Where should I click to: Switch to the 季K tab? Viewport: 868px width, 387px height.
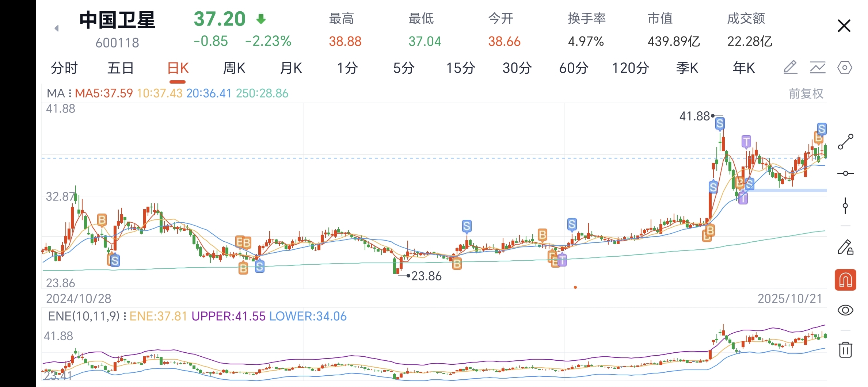(x=687, y=68)
